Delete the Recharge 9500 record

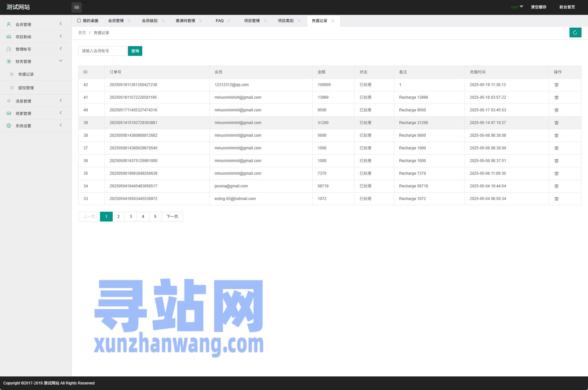coord(556,110)
